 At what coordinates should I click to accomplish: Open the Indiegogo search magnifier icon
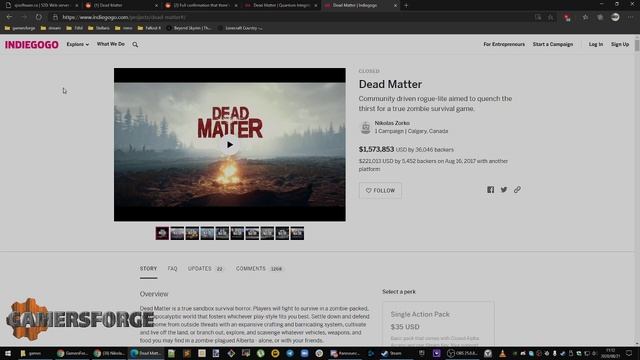pyautogui.click(x=135, y=44)
